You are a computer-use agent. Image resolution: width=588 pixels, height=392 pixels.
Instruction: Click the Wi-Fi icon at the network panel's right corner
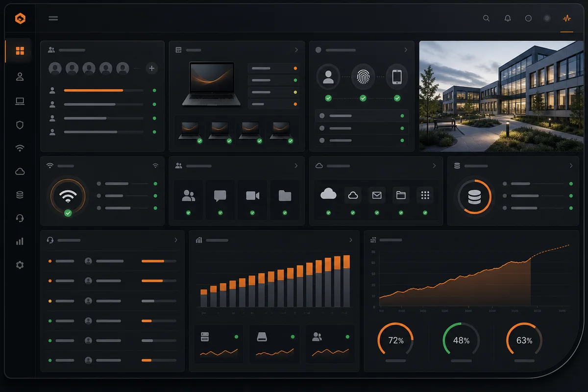tap(155, 166)
